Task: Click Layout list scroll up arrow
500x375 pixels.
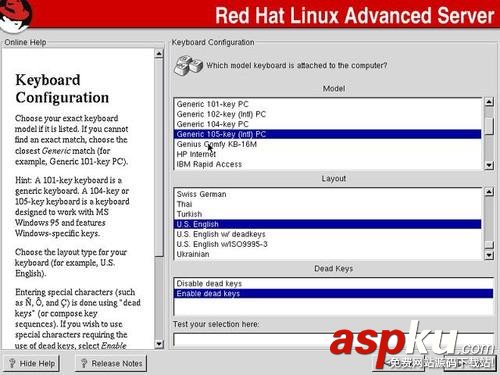Action: pyautogui.click(x=489, y=192)
